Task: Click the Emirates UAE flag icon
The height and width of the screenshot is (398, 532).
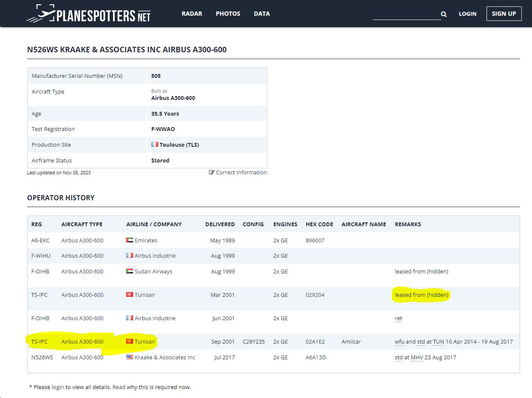Action: 130,240
